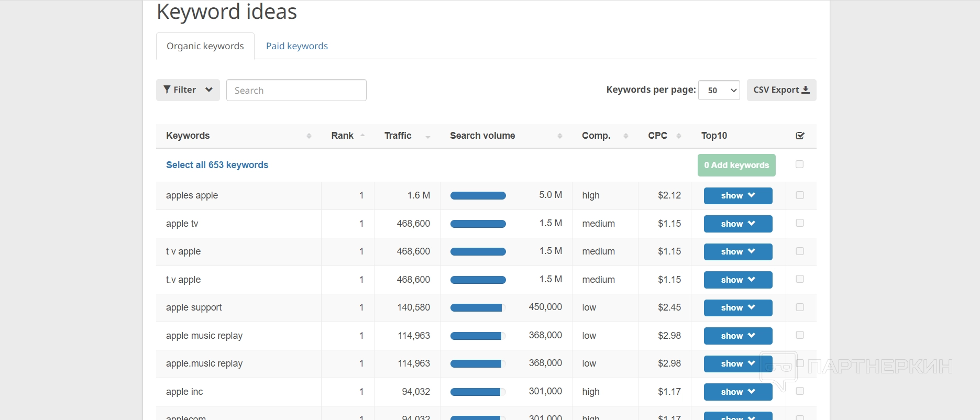Click the sort arrows in the Keywords column
This screenshot has height=420, width=980.
(309, 136)
